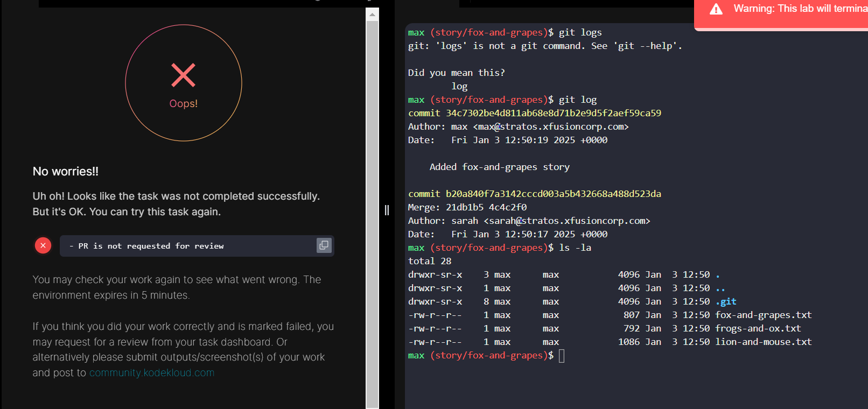Click the large Oops X icon
Image resolution: width=868 pixels, height=409 pixels.
pos(183,75)
